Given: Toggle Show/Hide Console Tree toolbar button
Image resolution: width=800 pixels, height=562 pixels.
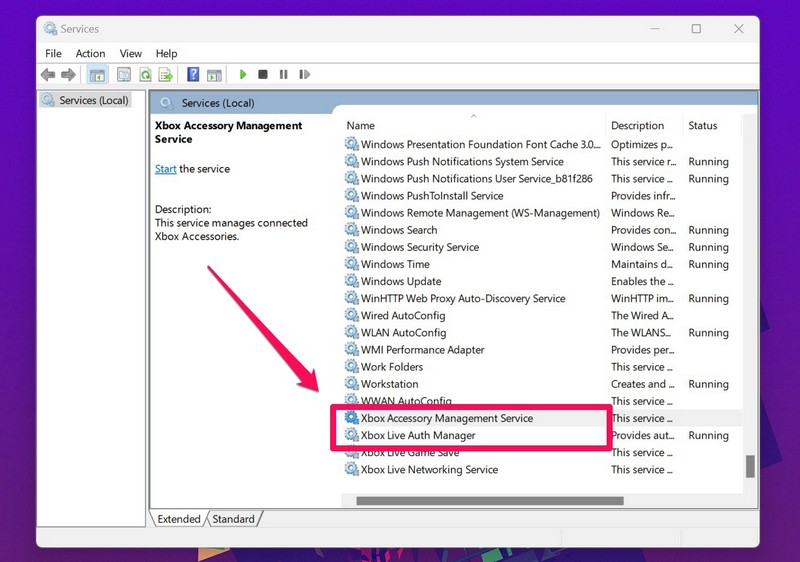Looking at the screenshot, I should coord(98,75).
